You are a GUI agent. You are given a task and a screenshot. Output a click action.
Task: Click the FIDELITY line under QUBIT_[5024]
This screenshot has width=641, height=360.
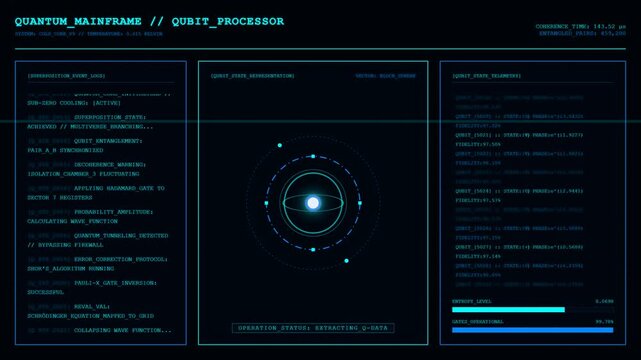[478, 200]
